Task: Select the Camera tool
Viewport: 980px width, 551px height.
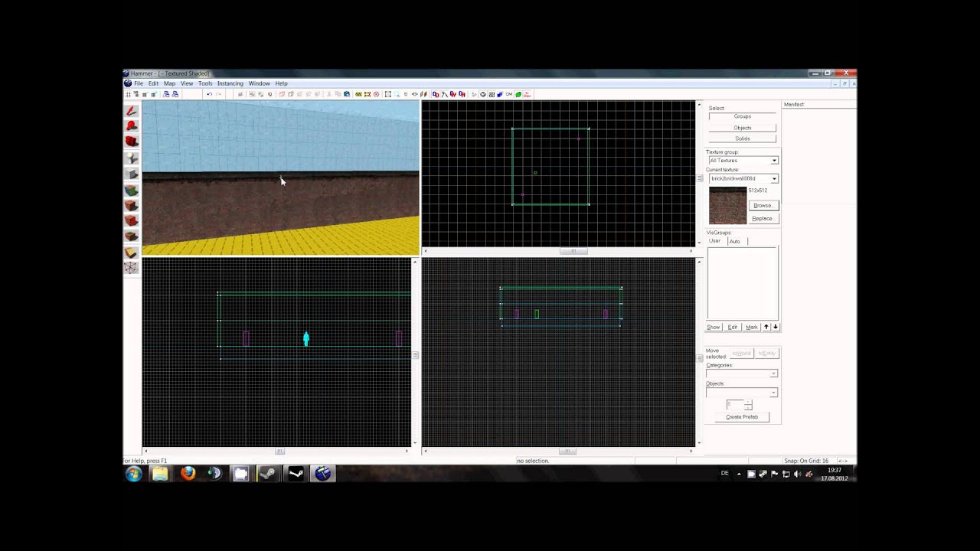Action: [132, 142]
